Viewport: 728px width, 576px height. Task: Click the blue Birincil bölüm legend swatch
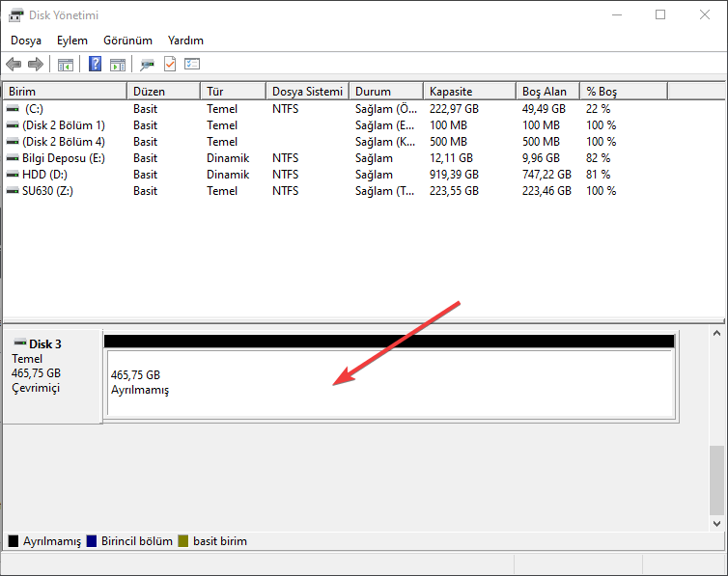92,541
